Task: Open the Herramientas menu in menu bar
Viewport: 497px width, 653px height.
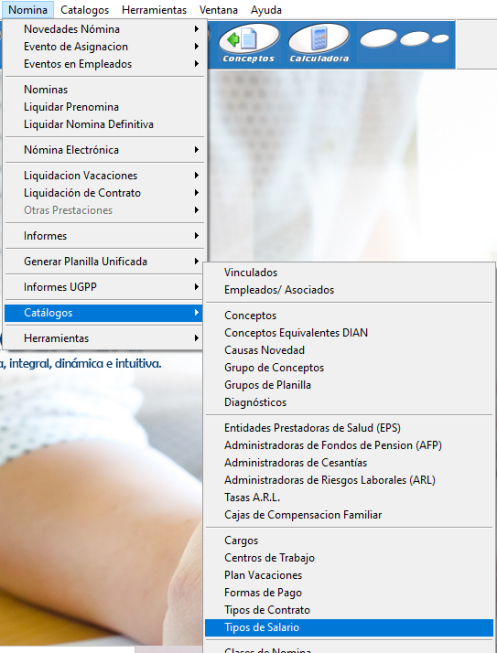Action: click(154, 10)
